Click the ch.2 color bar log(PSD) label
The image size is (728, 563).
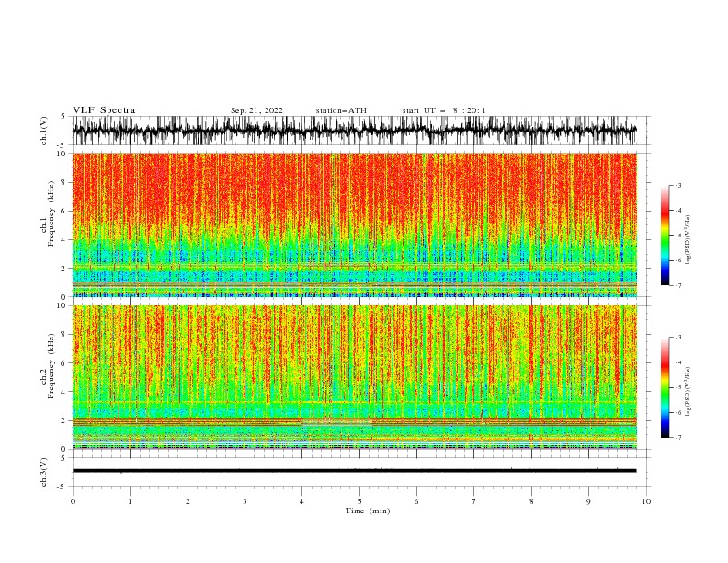click(x=688, y=392)
